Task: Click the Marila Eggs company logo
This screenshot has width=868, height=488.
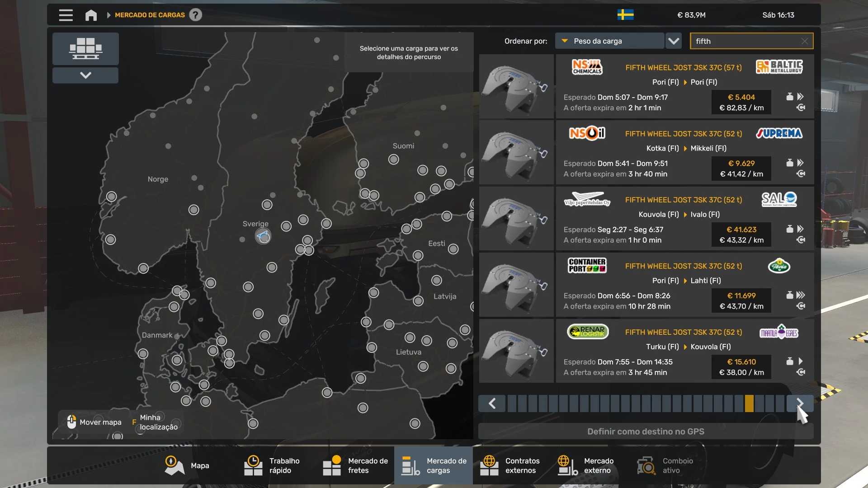Action: [779, 332]
